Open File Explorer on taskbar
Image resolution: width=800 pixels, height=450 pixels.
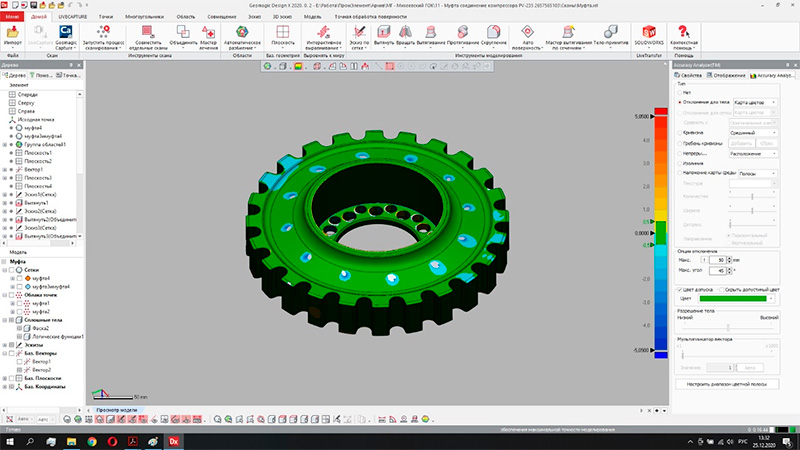pos(71,442)
